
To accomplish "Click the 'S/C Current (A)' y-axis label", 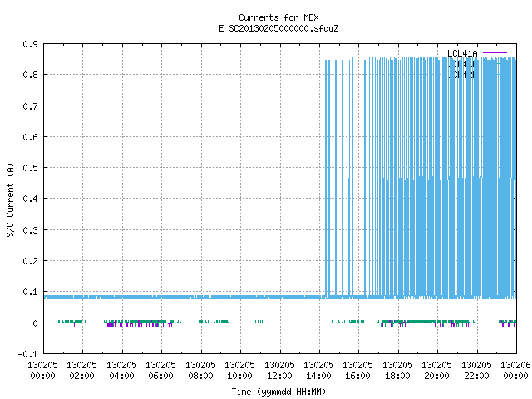I will 11,200.
